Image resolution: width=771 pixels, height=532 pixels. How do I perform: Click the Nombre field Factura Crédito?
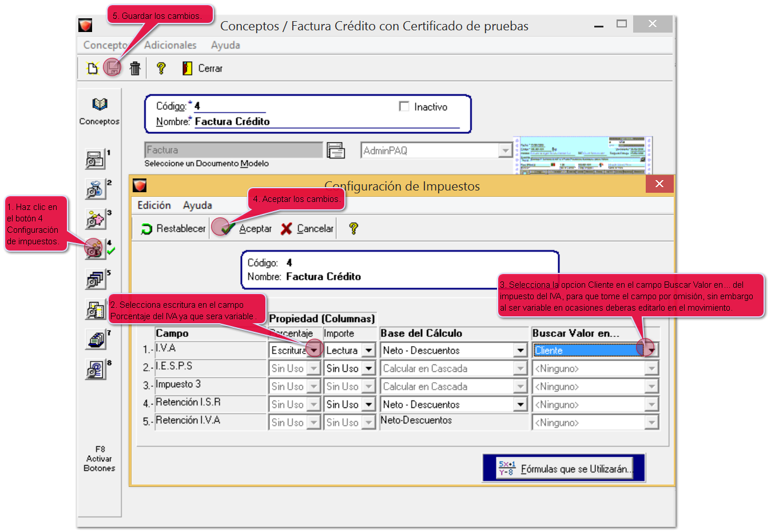tap(326, 122)
